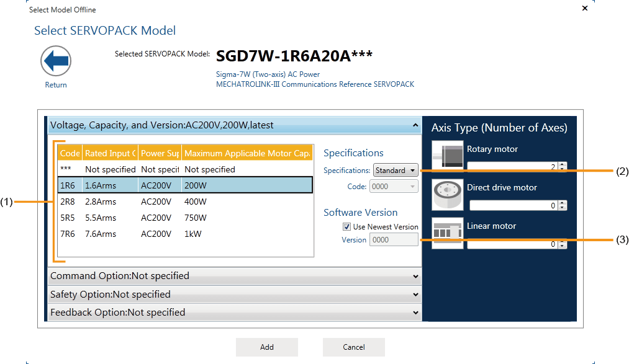Image resolution: width=629 pixels, height=364 pixels.
Task: Click the Direct drive motor icon
Action: [448, 194]
